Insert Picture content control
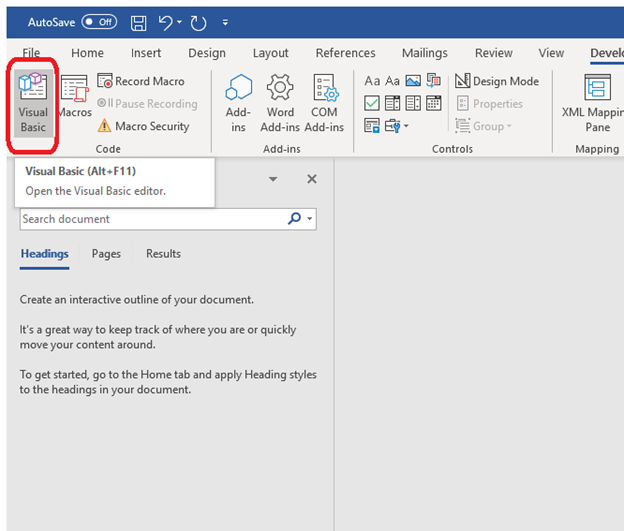This screenshot has height=531, width=624. click(x=413, y=81)
